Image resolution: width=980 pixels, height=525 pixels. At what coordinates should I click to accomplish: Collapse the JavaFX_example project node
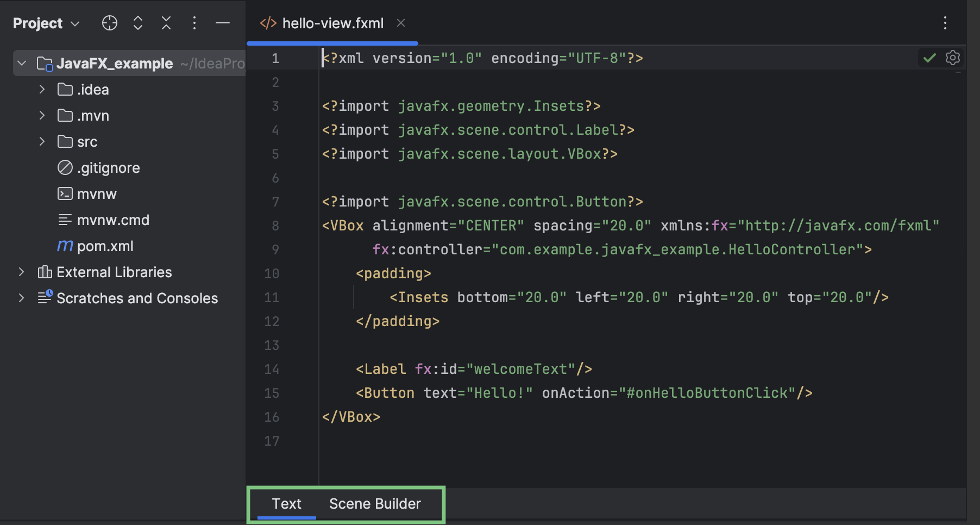(21, 63)
